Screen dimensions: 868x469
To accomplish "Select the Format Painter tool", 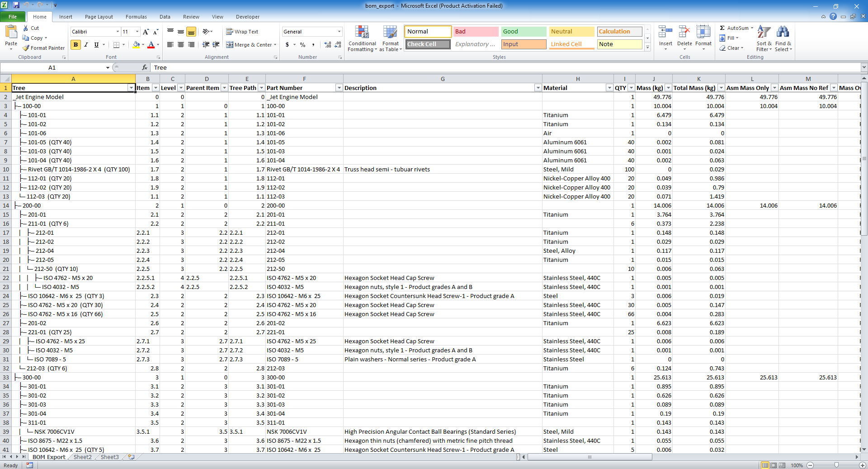I will (x=43, y=47).
